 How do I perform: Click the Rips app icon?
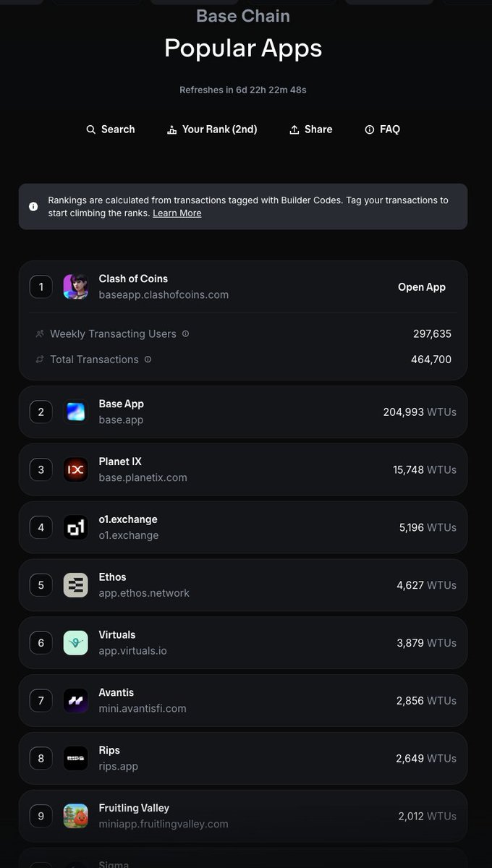75,758
